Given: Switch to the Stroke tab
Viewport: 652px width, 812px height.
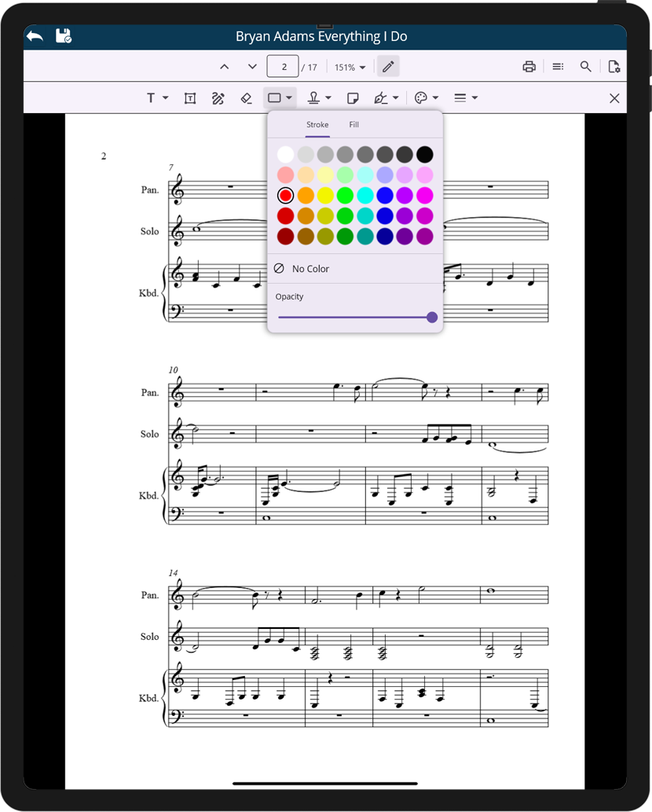Looking at the screenshot, I should [x=317, y=125].
